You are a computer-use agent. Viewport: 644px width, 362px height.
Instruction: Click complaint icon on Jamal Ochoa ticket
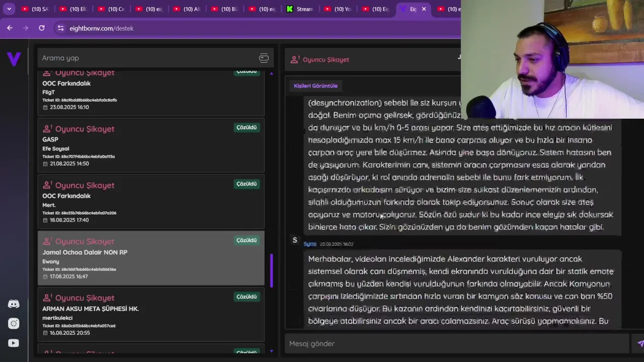point(47,241)
